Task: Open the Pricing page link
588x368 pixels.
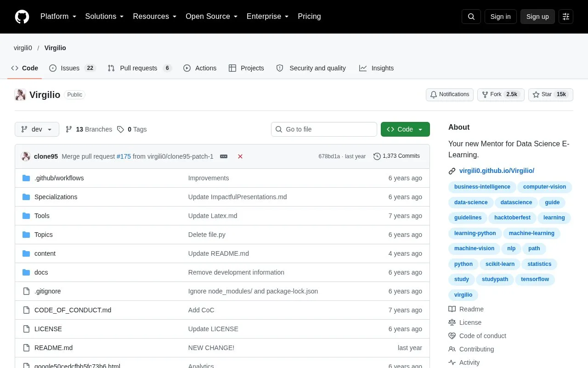Action: [x=309, y=17]
